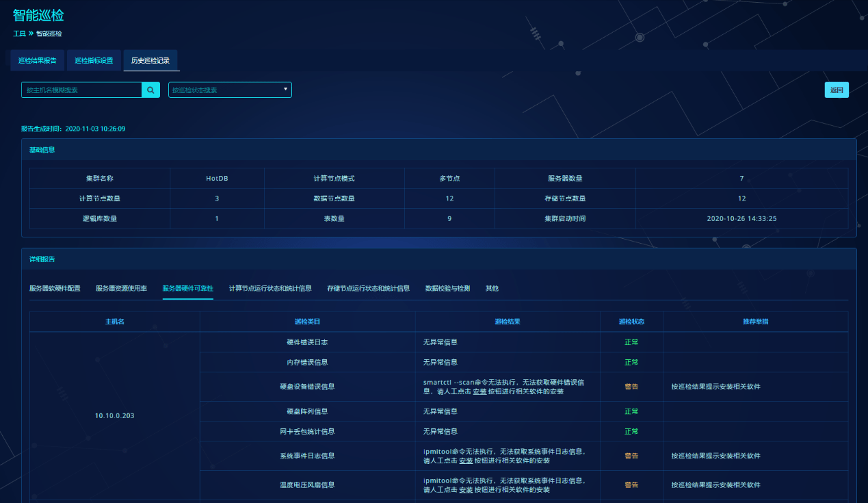Click 正常 status in 网卡丢包统计信息 row

point(631,431)
